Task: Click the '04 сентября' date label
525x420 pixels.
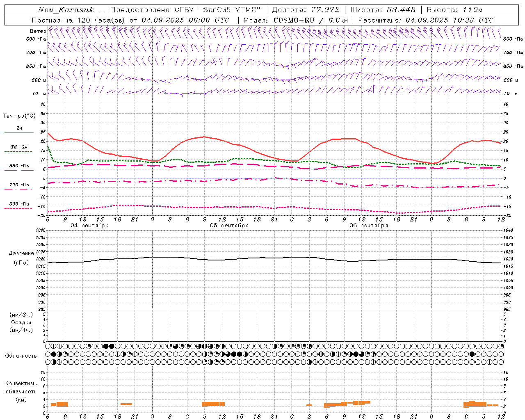Action: coord(90,226)
